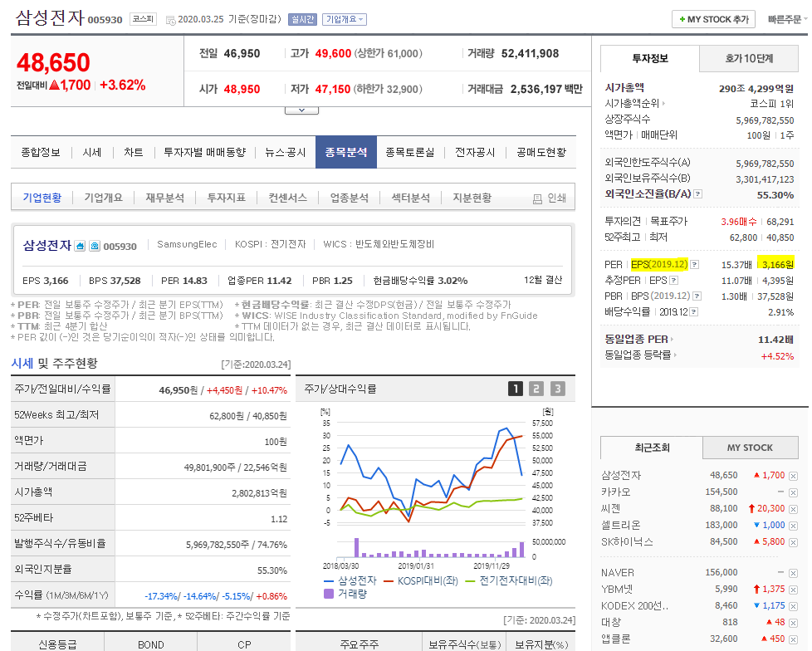Switch to the 호가10단계 tab
This screenshot has height=651, width=812.
click(749, 58)
